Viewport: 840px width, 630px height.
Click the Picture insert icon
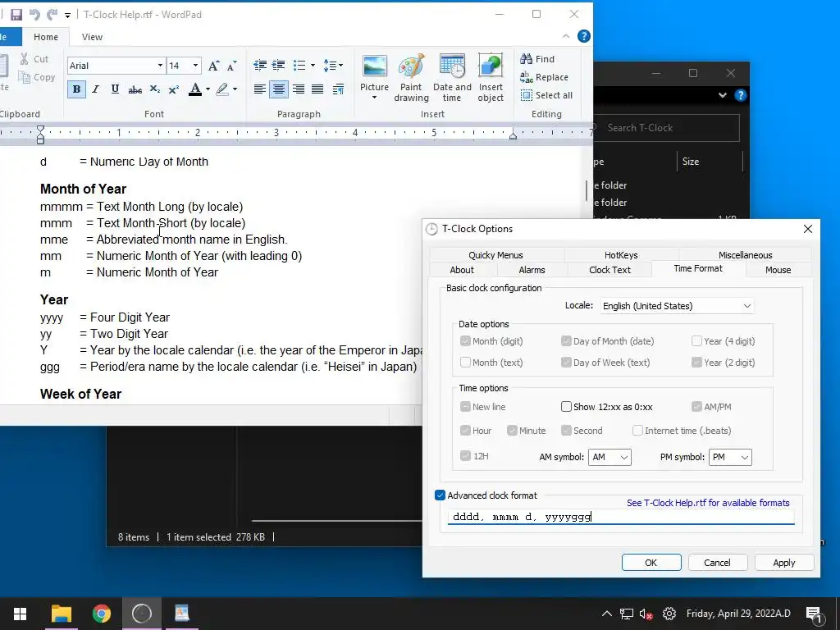[x=374, y=66]
